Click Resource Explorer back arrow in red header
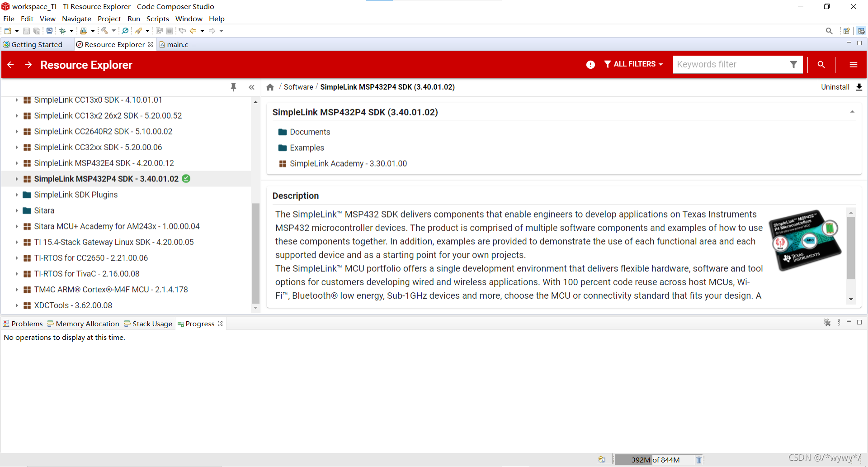Image resolution: width=868 pixels, height=467 pixels. [x=11, y=65]
